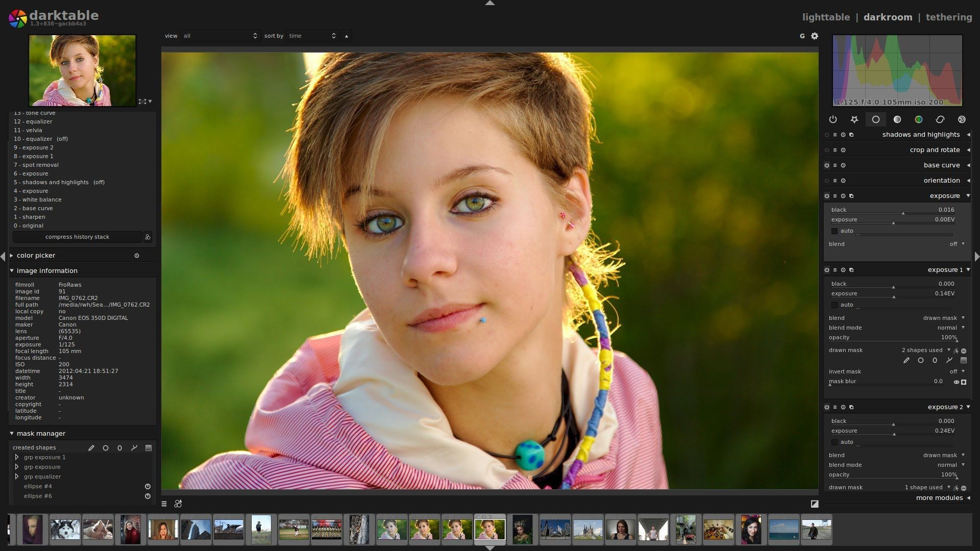Select correction modules group (broken circle icon)
This screenshot has width=980, height=551.
point(940,119)
